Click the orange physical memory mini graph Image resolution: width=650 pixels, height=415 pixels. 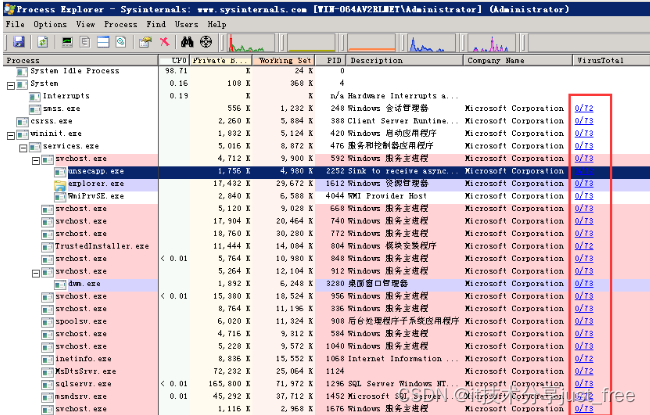pos(372,43)
